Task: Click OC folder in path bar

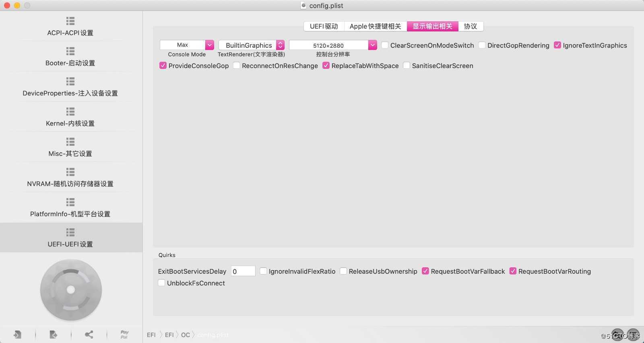Action: pyautogui.click(x=186, y=335)
